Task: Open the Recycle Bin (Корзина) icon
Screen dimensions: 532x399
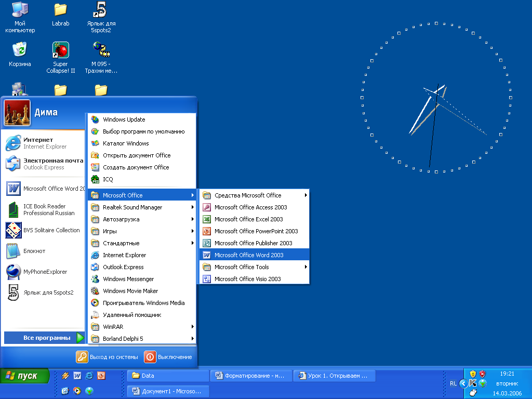Action: pos(20,54)
